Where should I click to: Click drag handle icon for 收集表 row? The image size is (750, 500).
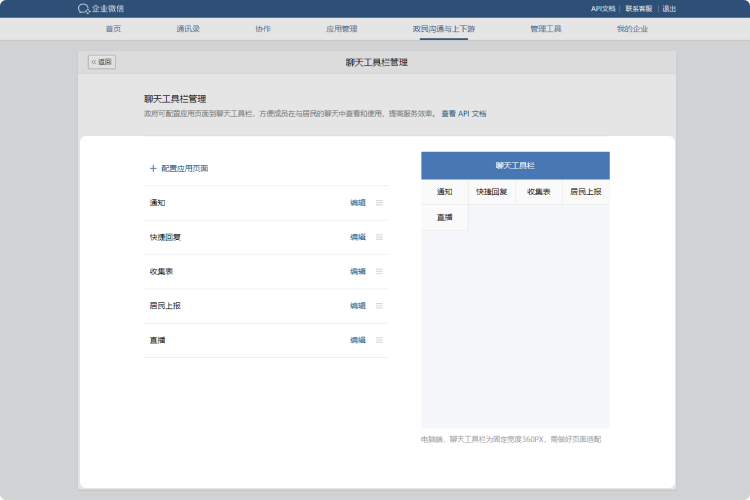pos(379,272)
